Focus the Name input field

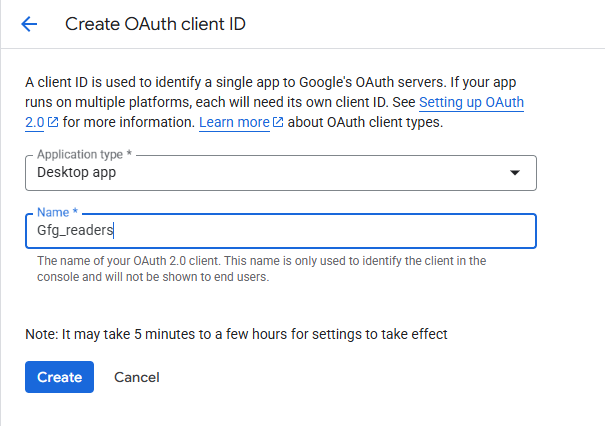(x=281, y=230)
